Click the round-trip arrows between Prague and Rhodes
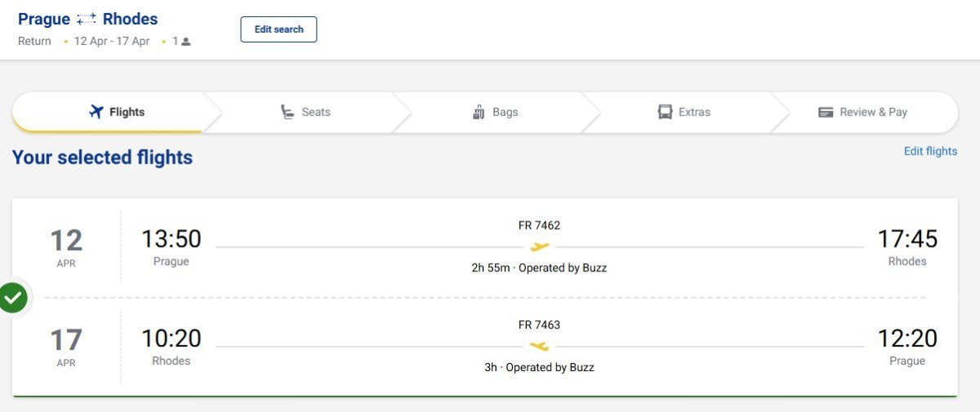The image size is (980, 412). click(87, 20)
